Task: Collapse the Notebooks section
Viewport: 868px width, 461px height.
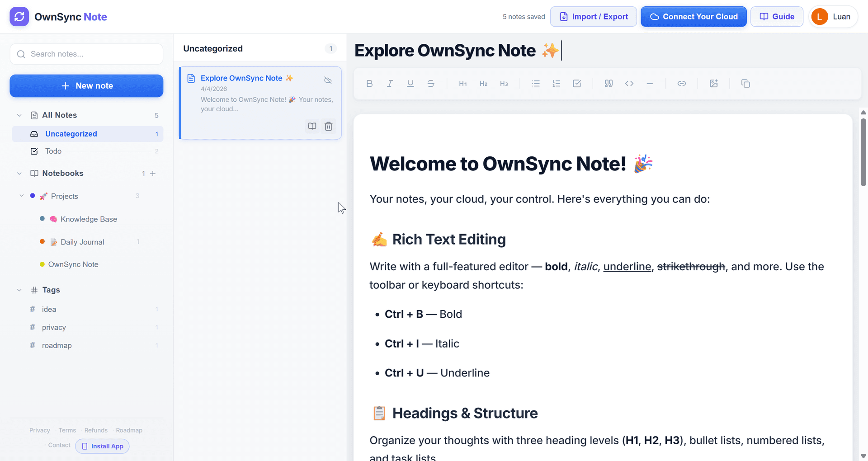Action: pos(19,174)
